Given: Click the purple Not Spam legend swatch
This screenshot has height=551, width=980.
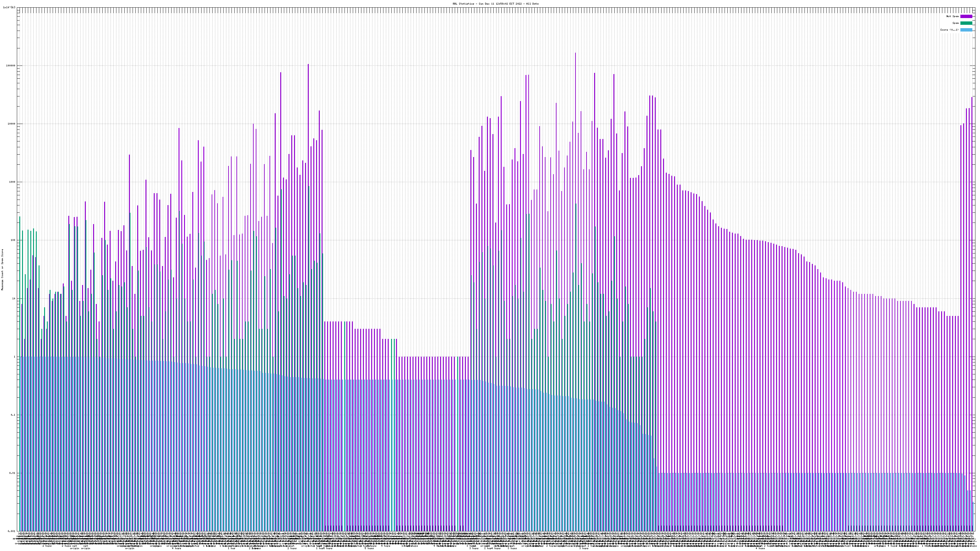Looking at the screenshot, I should (966, 16).
